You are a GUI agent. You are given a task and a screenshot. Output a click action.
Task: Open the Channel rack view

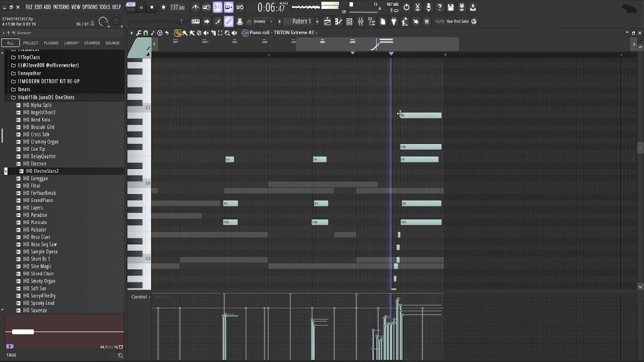click(349, 21)
